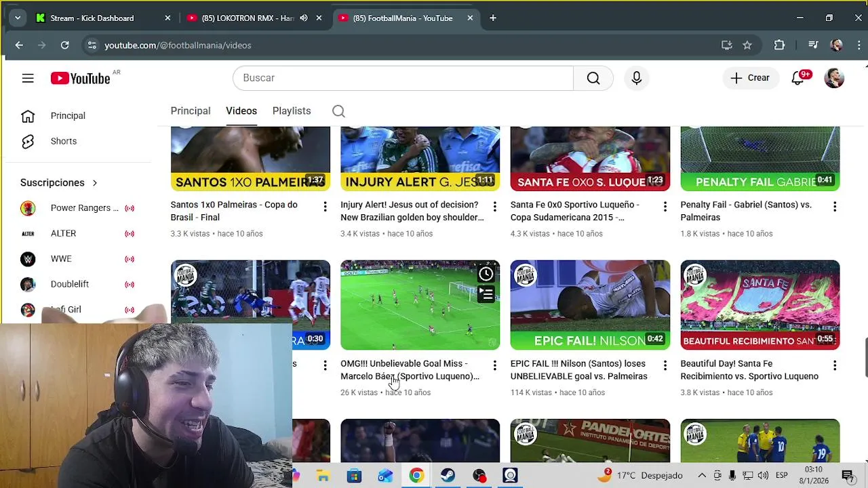This screenshot has width=868, height=488.
Task: Open EPIC FAIL Nilson video title link
Action: 579,370
